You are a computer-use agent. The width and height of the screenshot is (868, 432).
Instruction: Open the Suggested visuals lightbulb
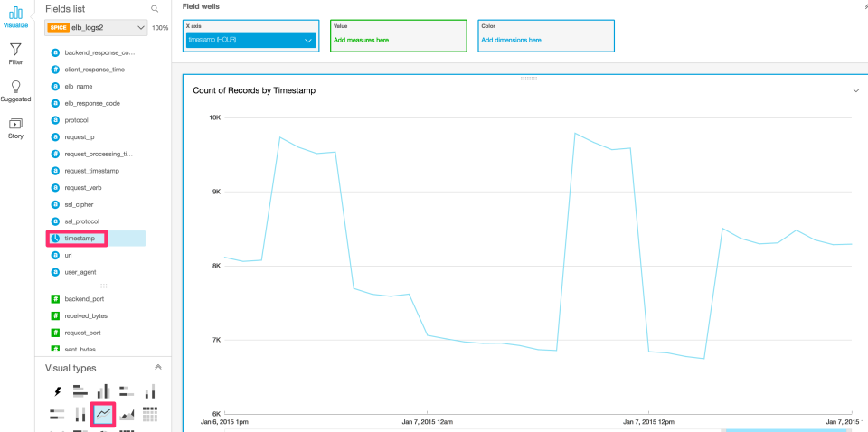(15, 91)
